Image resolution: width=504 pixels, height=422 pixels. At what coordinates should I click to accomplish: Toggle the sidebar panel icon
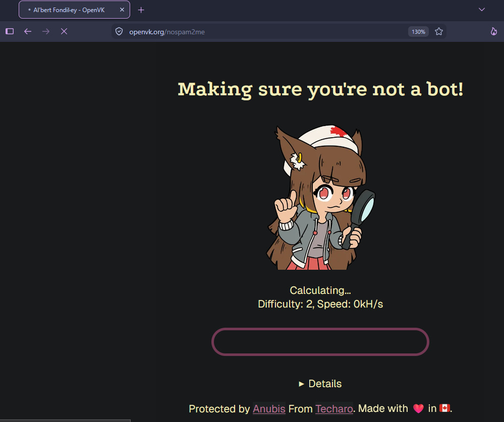(x=10, y=31)
